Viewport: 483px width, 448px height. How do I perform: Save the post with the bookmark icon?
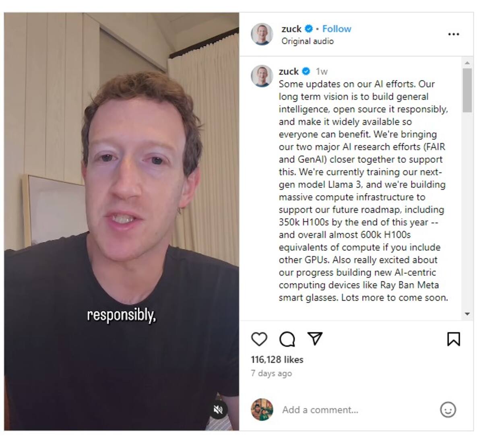coord(454,339)
